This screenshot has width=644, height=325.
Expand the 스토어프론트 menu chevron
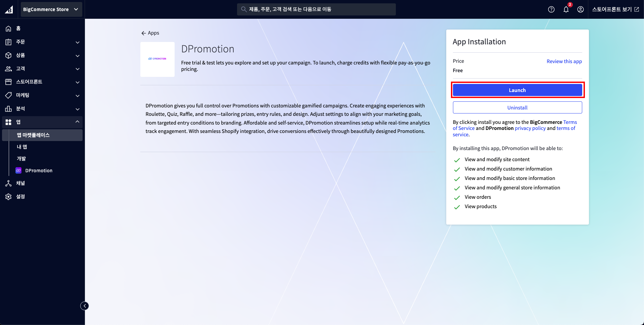(78, 82)
